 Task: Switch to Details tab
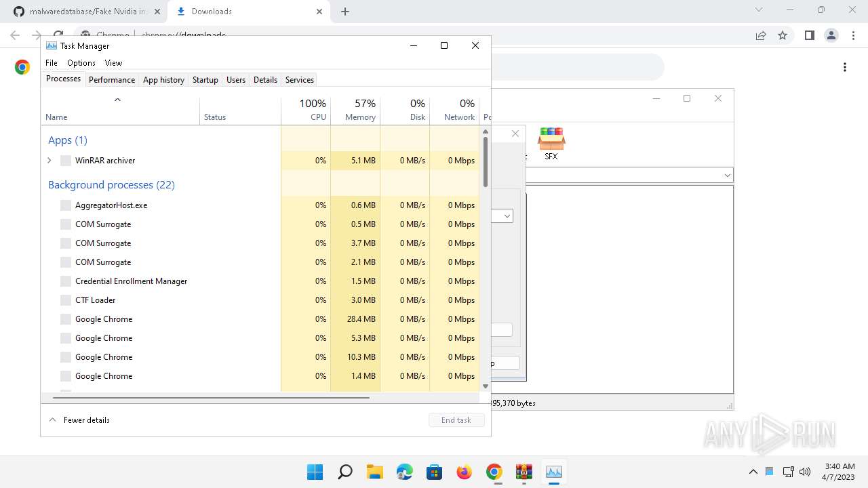(x=265, y=79)
